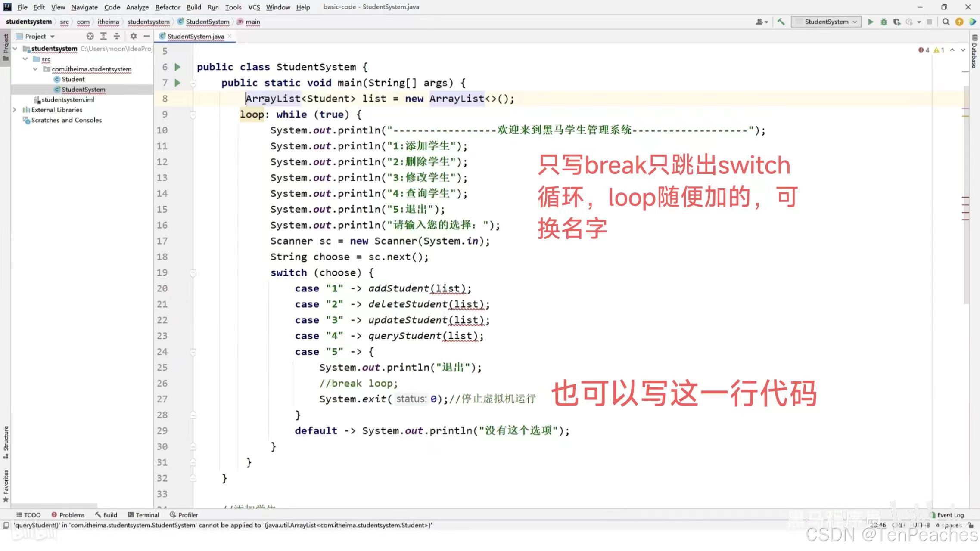Click run gutter arrow beside main method
980x551 pixels.
click(177, 83)
